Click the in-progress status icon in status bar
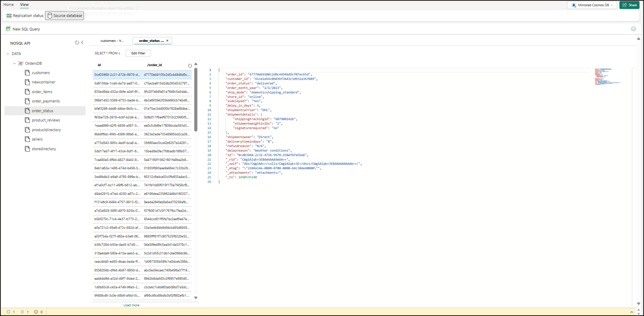The image size is (644, 316). [x=9, y=312]
